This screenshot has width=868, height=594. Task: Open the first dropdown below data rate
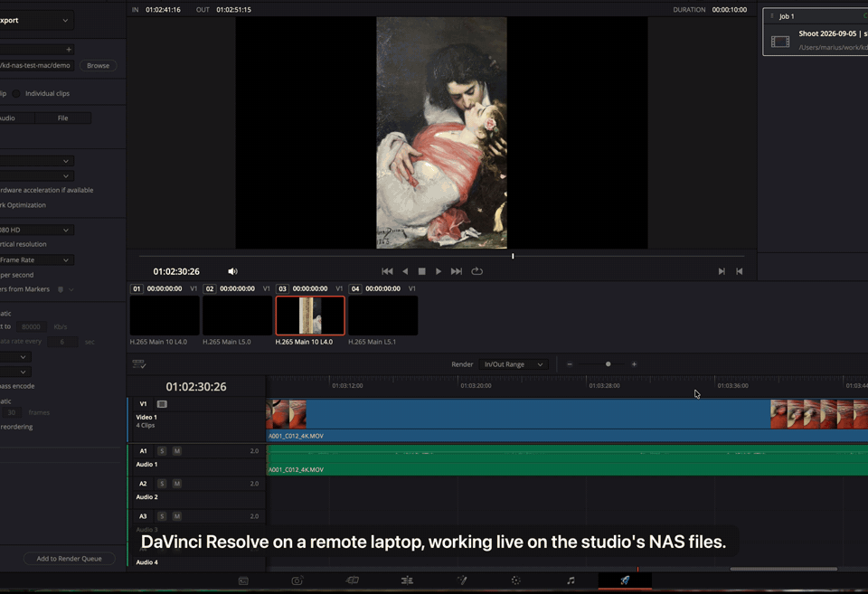click(x=15, y=357)
